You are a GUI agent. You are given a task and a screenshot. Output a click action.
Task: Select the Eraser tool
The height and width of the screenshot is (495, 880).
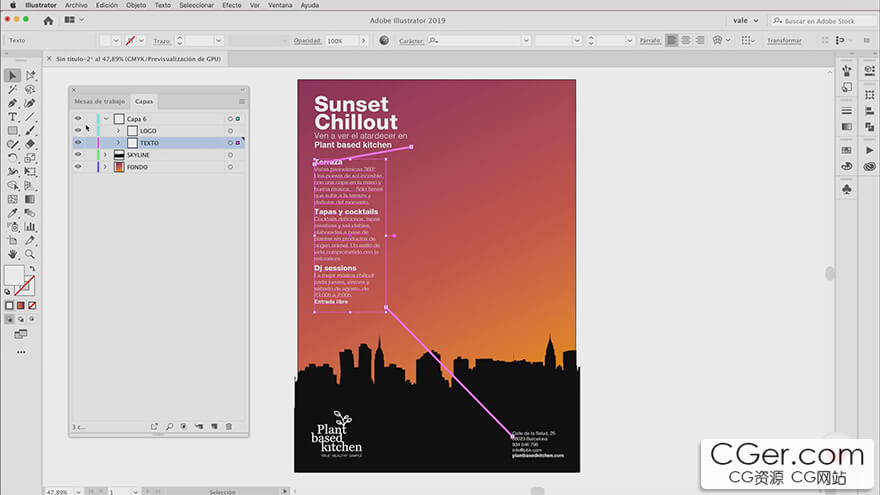click(30, 144)
